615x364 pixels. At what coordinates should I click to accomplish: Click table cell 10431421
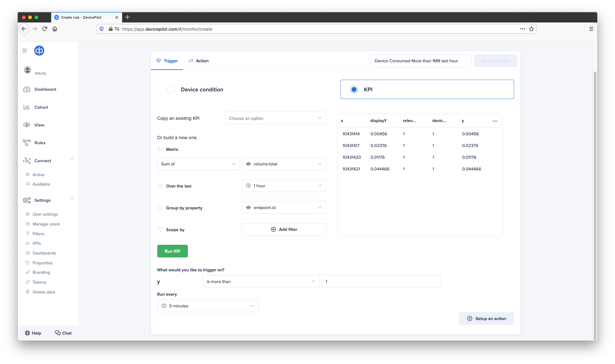tap(351, 169)
